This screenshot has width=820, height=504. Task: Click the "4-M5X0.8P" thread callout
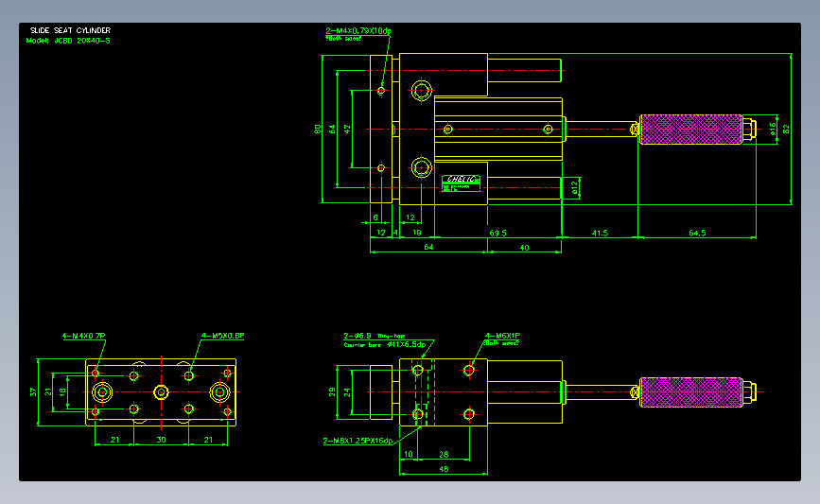(x=223, y=336)
